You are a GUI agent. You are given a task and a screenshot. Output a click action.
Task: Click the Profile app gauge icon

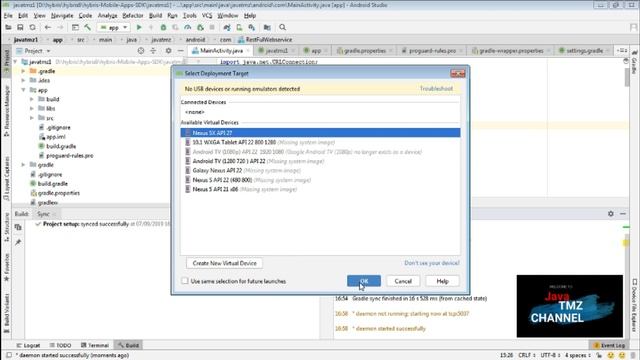coord(187,27)
